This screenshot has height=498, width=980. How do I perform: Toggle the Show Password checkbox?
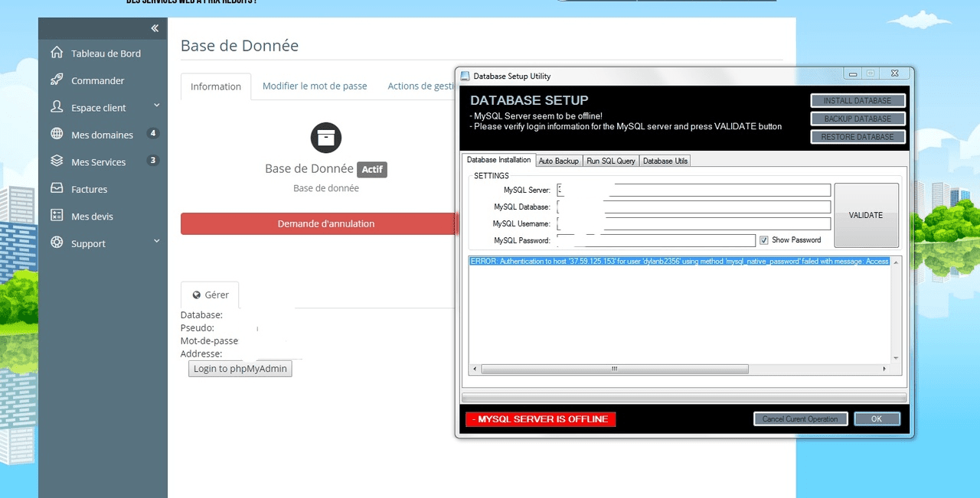763,240
